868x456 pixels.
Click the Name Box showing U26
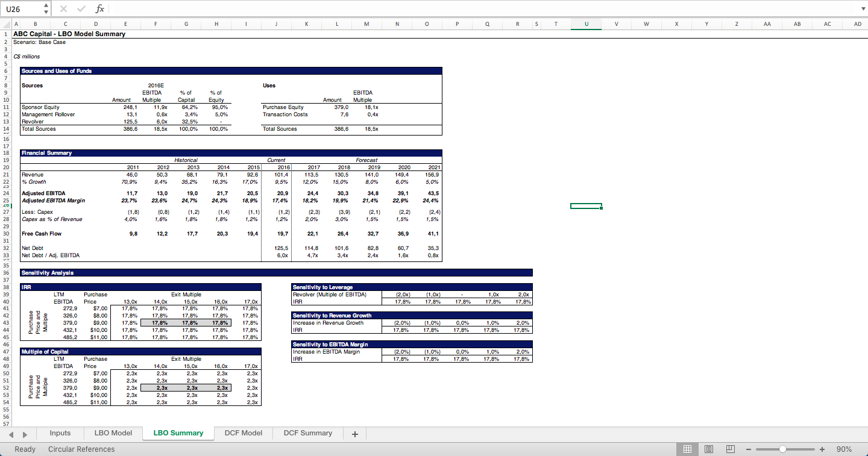pos(22,9)
